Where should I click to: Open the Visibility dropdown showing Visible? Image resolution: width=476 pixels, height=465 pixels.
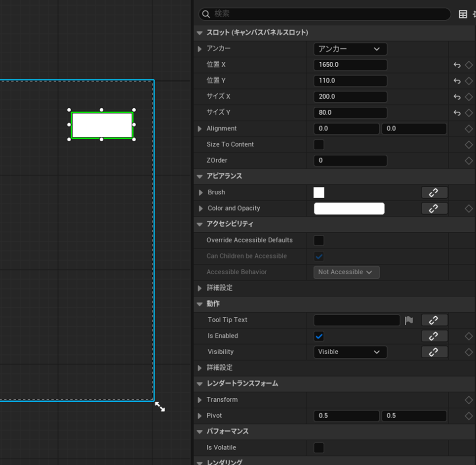350,352
